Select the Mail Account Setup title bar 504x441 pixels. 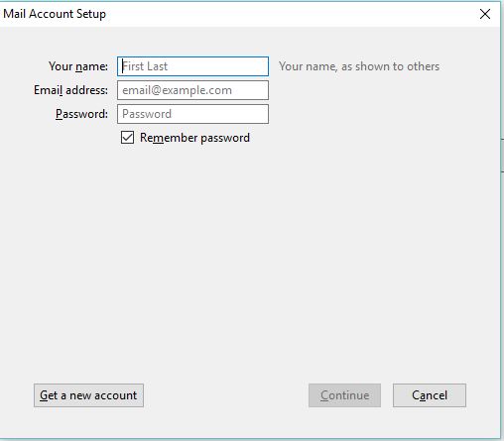coord(231,14)
